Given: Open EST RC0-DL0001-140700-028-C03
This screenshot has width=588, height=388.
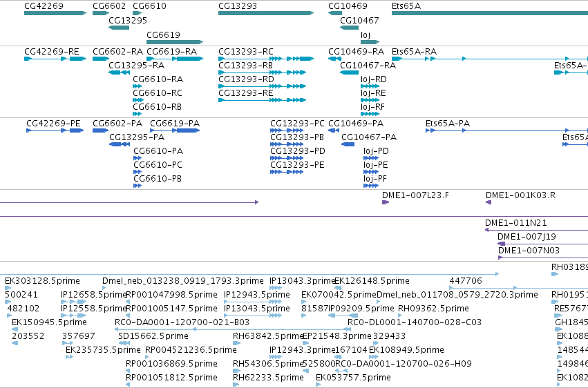Looking at the screenshot, I should point(349,329).
